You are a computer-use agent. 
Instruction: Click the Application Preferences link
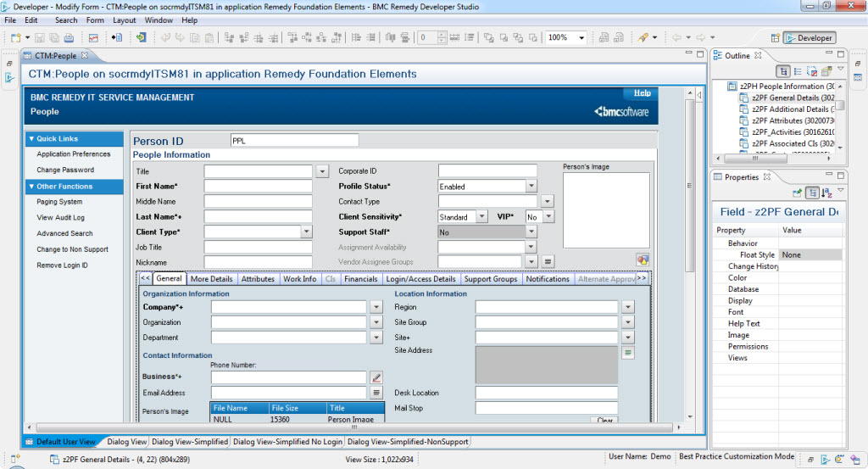coord(74,154)
